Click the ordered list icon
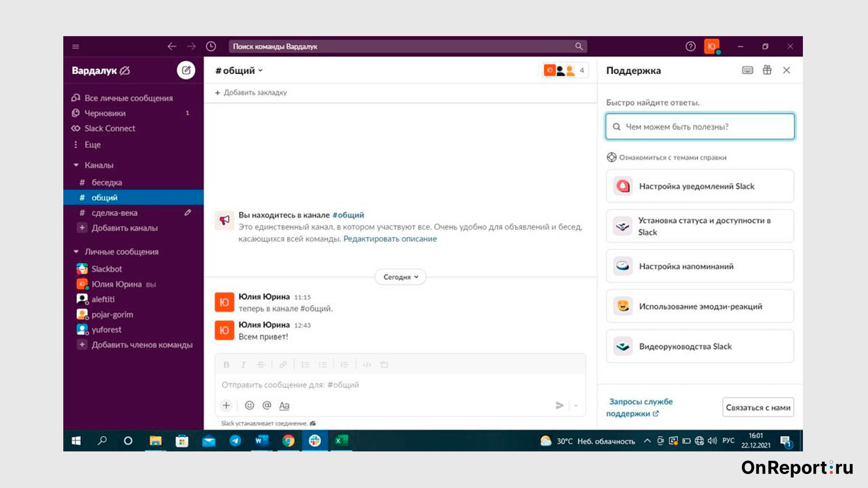The image size is (868, 488). pyautogui.click(x=305, y=364)
